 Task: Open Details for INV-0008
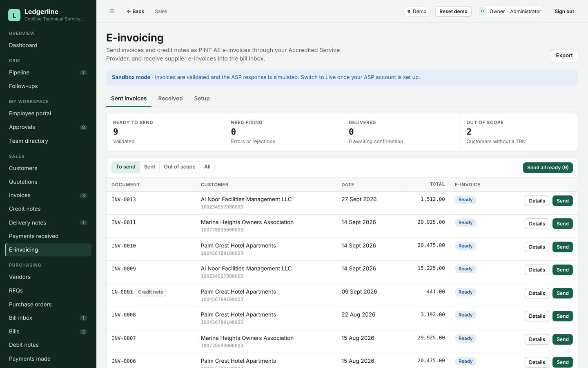(x=537, y=316)
